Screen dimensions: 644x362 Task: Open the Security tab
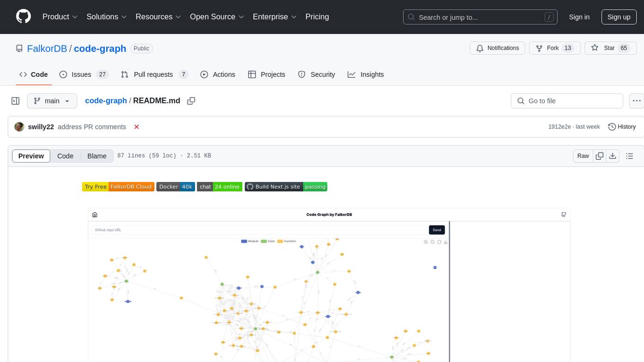tap(316, 74)
